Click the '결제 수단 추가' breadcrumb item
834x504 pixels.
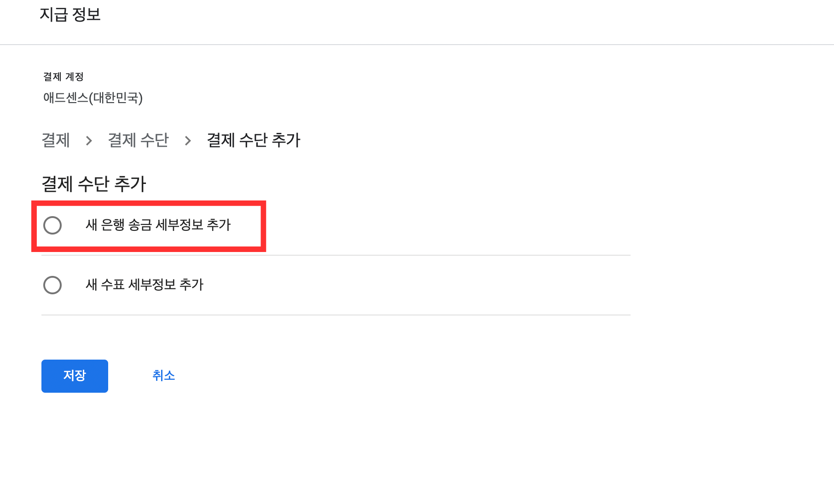(253, 140)
